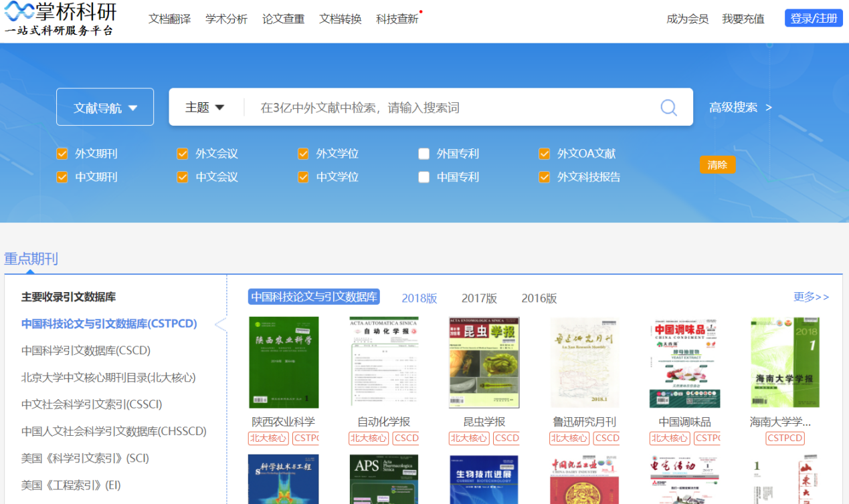This screenshot has height=504, width=849.
Task: Click the 登录/注册 button
Action: click(x=814, y=18)
